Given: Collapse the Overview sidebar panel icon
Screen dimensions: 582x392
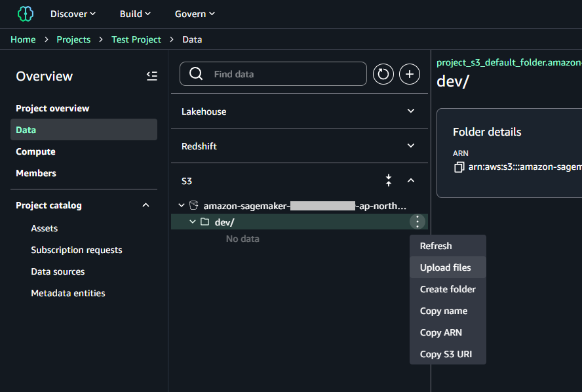Looking at the screenshot, I should [x=152, y=76].
